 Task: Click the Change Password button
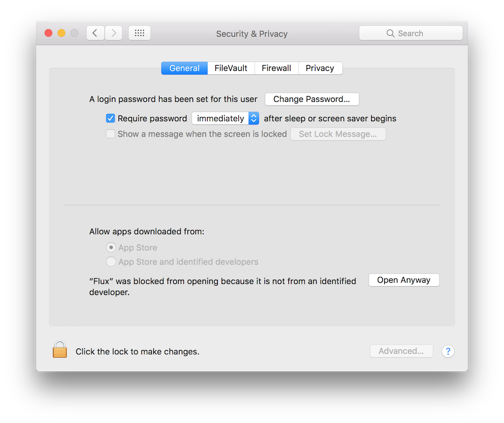pos(312,99)
